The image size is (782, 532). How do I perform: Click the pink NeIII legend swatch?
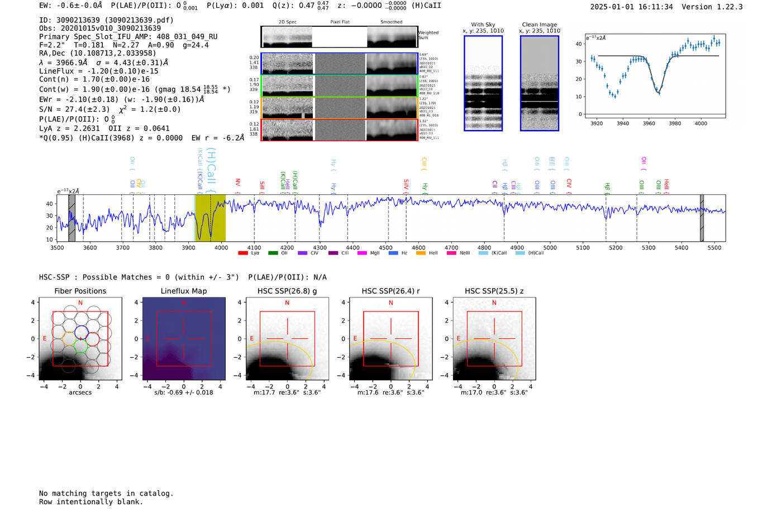point(451,253)
